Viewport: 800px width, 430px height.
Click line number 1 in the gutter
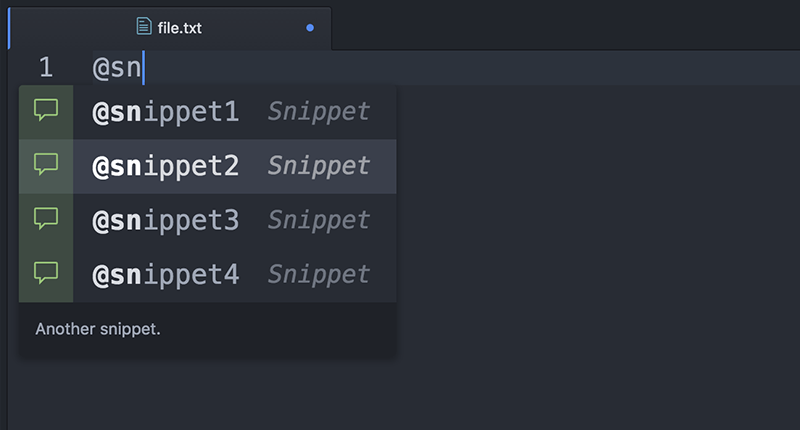click(x=45, y=68)
